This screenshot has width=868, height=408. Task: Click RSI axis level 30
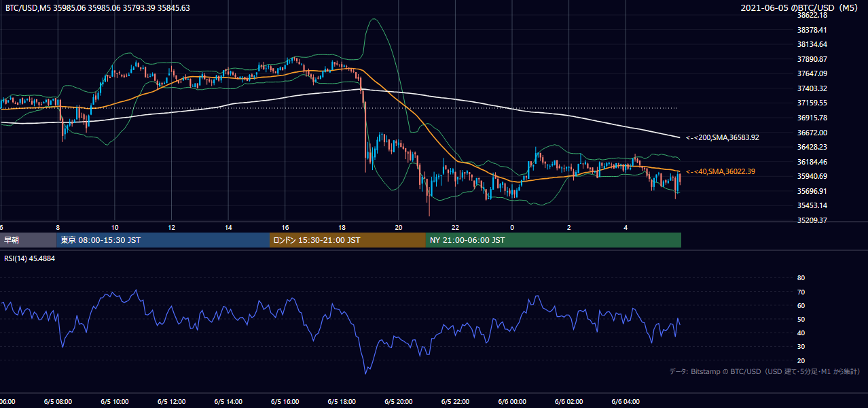(801, 346)
